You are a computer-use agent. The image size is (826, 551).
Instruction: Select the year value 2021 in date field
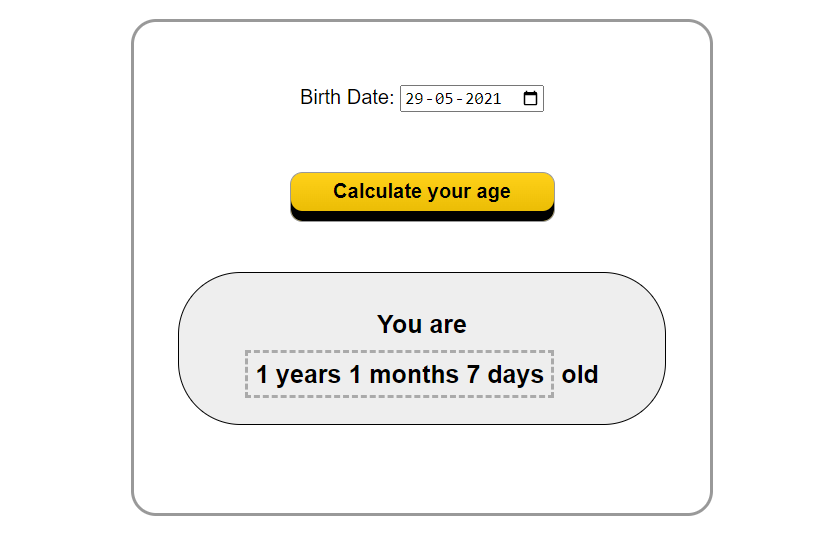click(x=483, y=99)
